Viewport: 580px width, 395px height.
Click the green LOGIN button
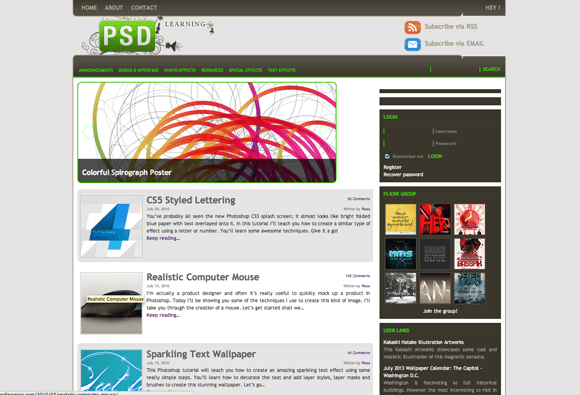435,156
